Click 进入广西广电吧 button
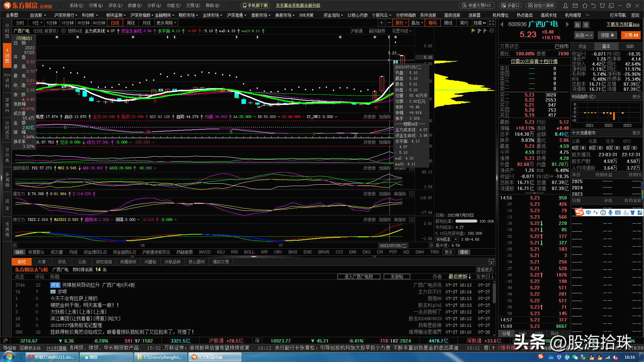Viewport: 644px width, 362px height. [x=359, y=277]
